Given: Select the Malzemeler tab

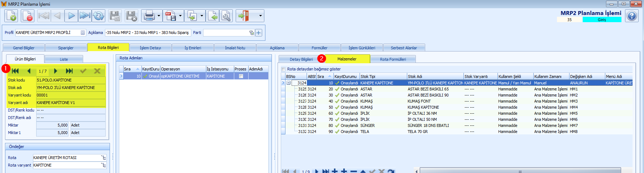Looking at the screenshot, I should (347, 59).
